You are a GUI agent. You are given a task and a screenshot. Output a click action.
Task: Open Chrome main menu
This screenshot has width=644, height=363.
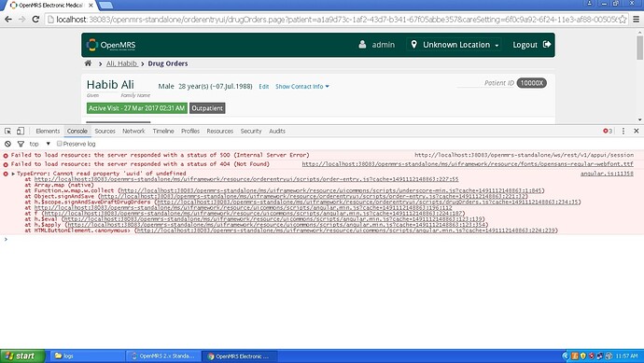pyautogui.click(x=636, y=20)
